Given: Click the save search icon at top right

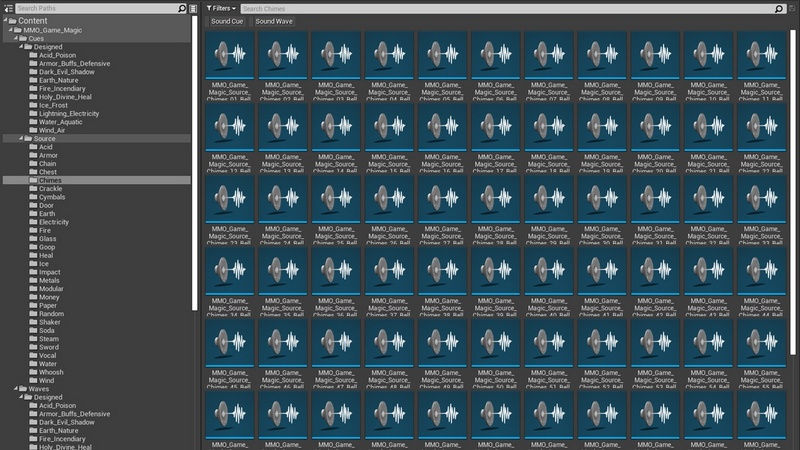Looking at the screenshot, I should point(793,8).
